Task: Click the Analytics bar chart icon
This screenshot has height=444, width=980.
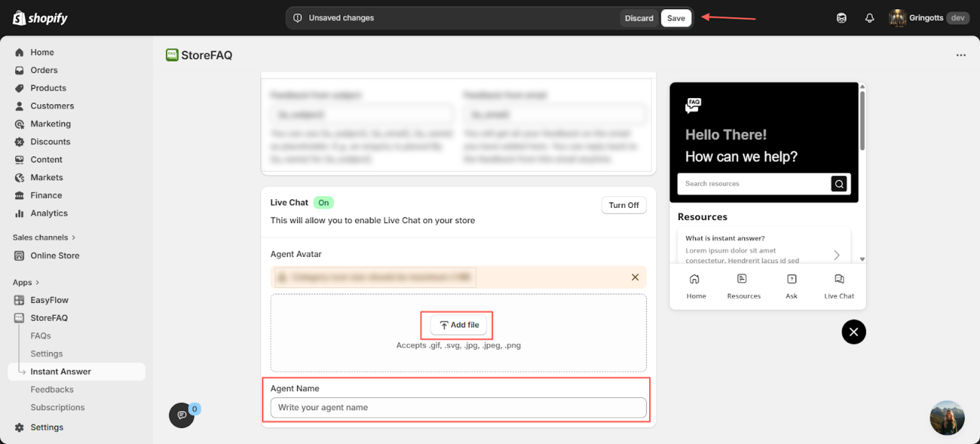Action: (x=19, y=213)
